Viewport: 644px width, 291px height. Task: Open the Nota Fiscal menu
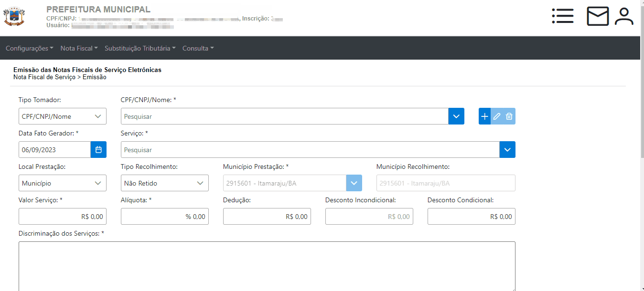coord(79,48)
